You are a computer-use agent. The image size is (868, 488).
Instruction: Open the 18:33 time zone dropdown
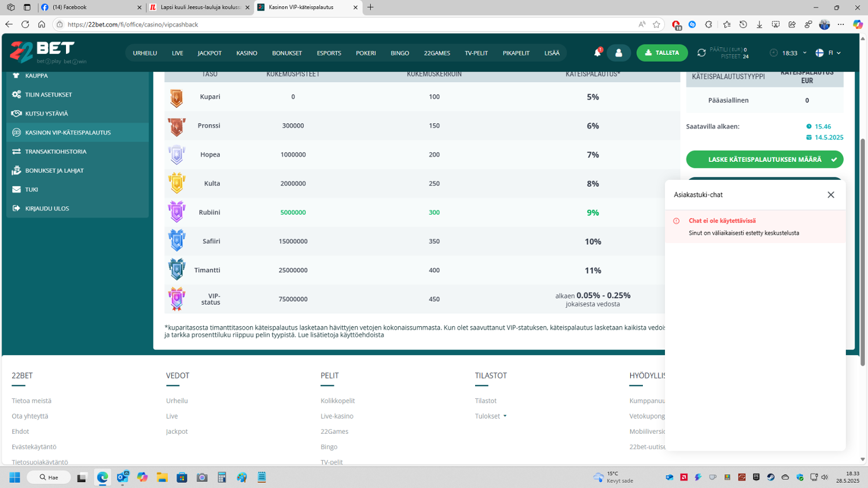[789, 53]
